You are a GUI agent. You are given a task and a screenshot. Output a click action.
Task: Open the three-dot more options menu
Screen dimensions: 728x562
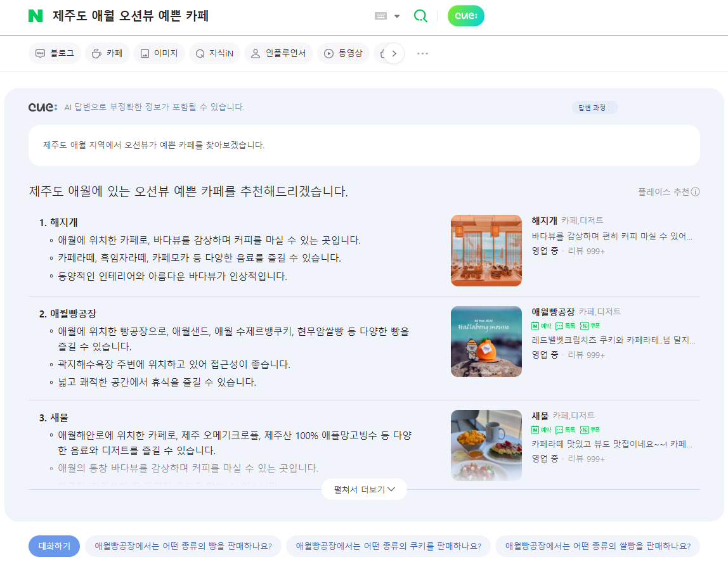pos(422,53)
